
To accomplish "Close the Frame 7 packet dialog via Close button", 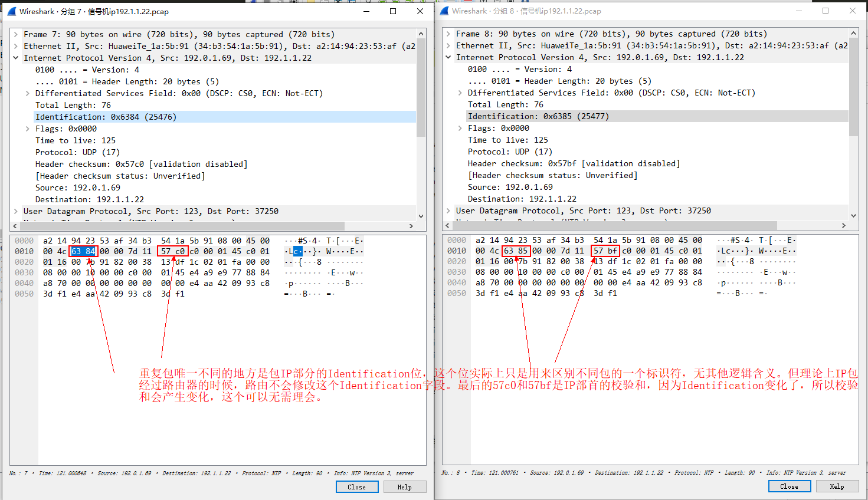I will [357, 487].
